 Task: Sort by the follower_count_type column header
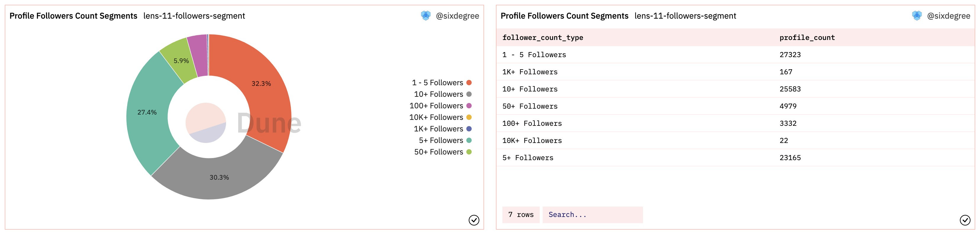pos(542,38)
